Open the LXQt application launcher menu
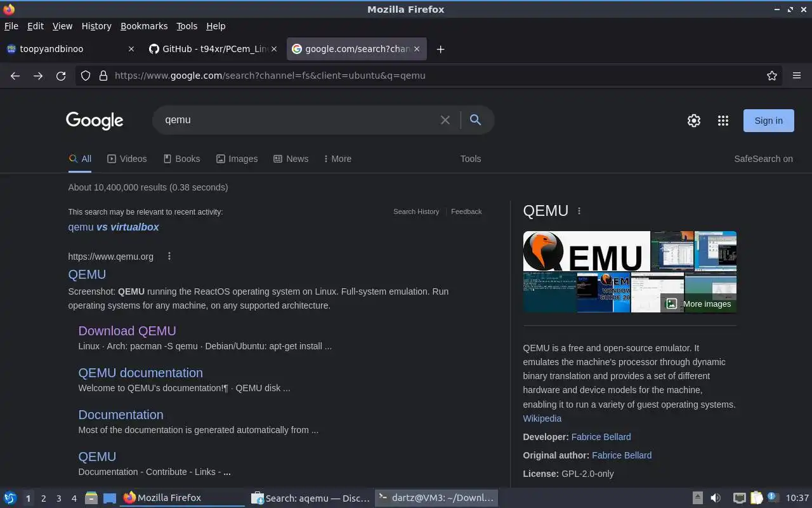Screen dimensions: 812x508 point(10,498)
